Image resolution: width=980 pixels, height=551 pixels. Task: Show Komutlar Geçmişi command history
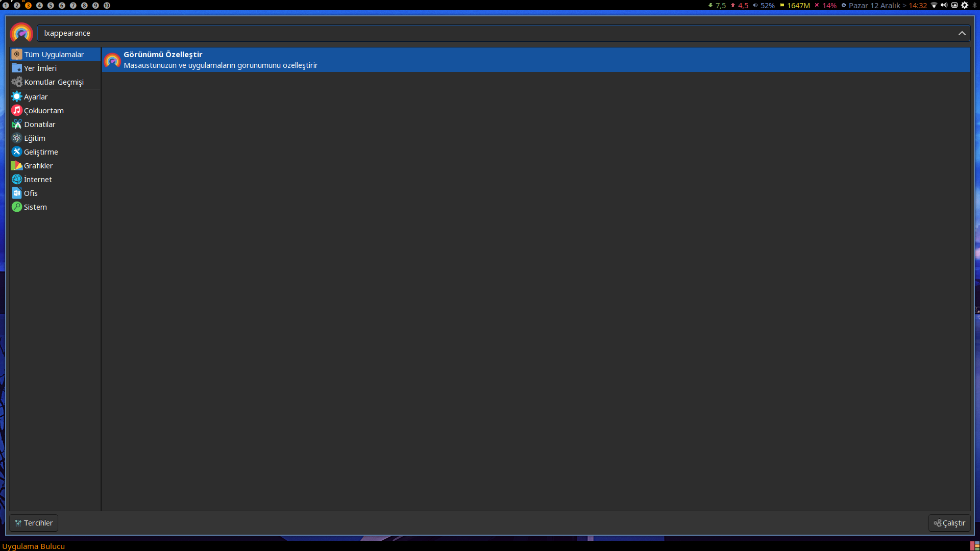54,82
